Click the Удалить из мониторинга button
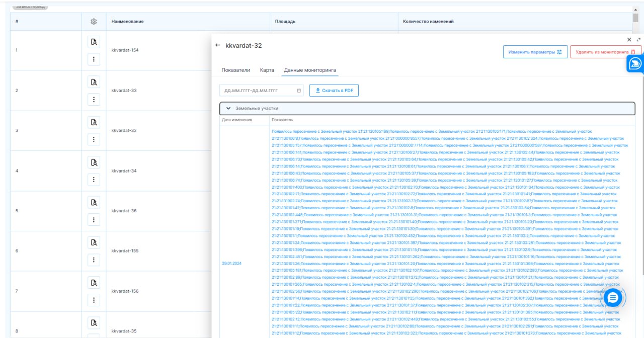 click(605, 52)
